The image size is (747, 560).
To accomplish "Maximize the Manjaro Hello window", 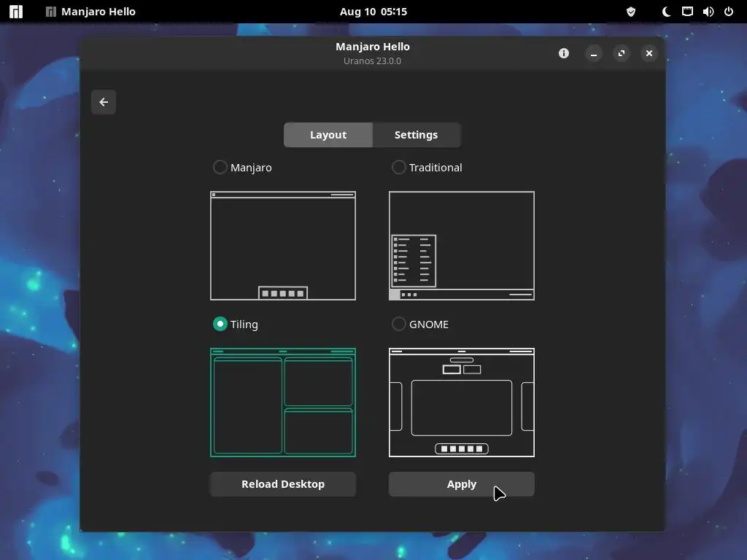I will click(x=622, y=53).
